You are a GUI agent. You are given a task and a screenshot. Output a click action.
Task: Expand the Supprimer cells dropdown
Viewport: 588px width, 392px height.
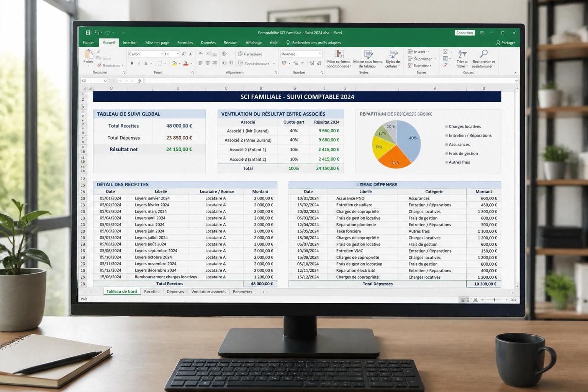(435, 59)
